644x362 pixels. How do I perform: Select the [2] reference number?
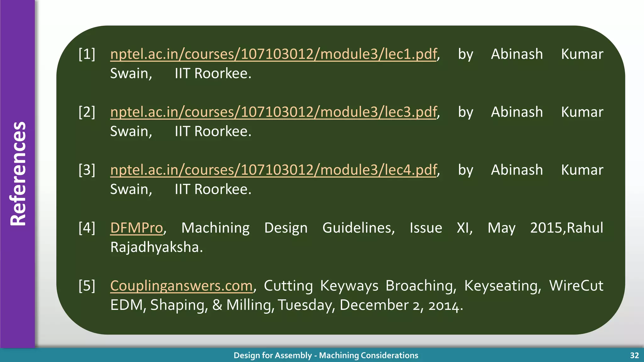click(x=87, y=112)
